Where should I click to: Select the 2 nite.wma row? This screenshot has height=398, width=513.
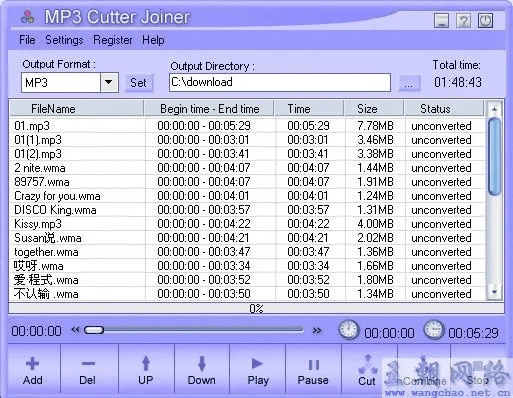[247, 168]
